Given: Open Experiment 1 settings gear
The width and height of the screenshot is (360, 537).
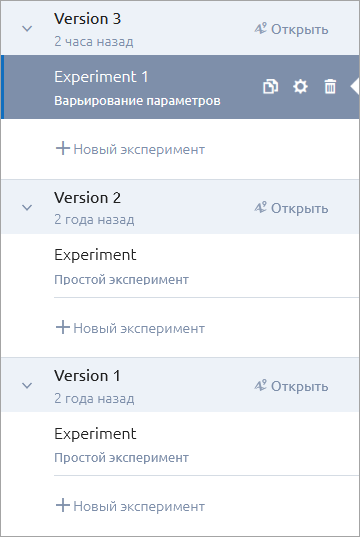Looking at the screenshot, I should (300, 87).
